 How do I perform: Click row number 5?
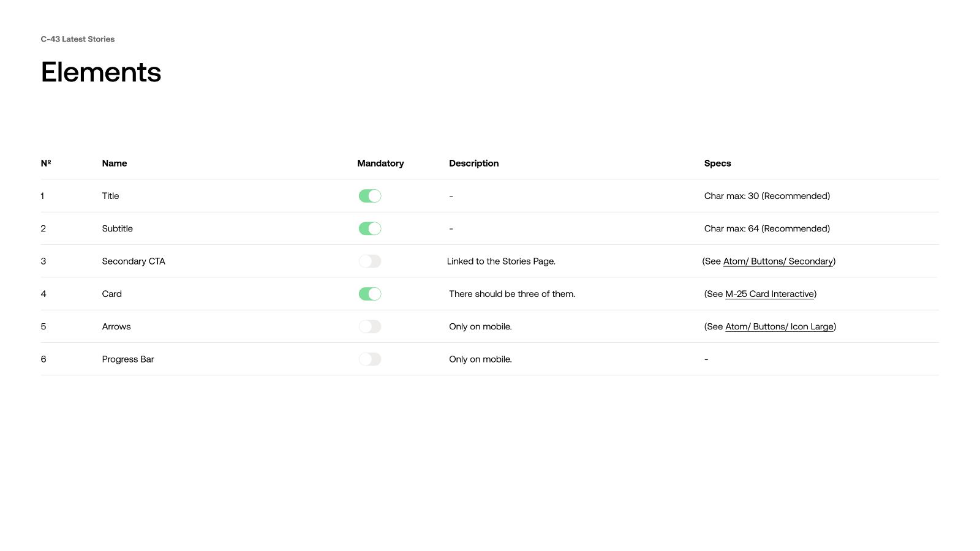point(43,326)
